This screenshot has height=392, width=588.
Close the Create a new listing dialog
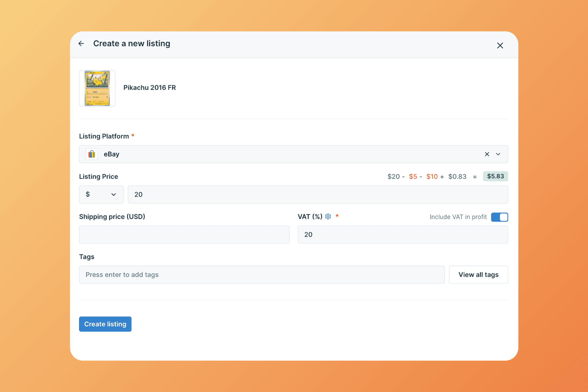[x=500, y=46]
